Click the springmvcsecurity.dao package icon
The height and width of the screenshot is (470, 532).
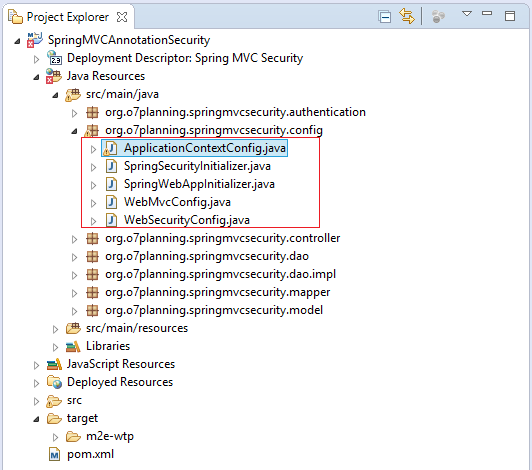point(92,257)
